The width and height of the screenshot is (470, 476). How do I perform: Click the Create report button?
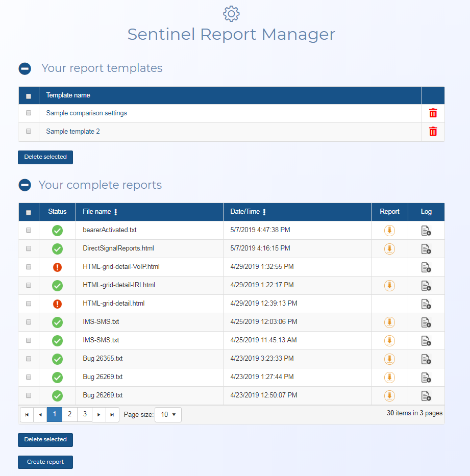coord(45,462)
